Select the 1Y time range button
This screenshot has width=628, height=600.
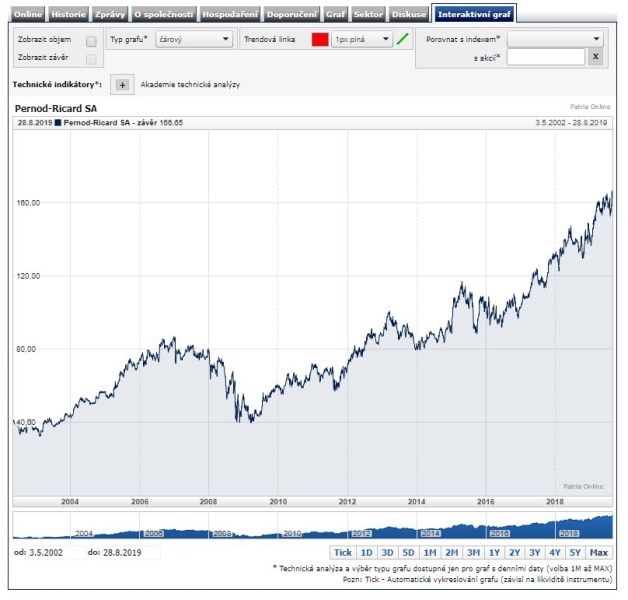pyautogui.click(x=494, y=552)
